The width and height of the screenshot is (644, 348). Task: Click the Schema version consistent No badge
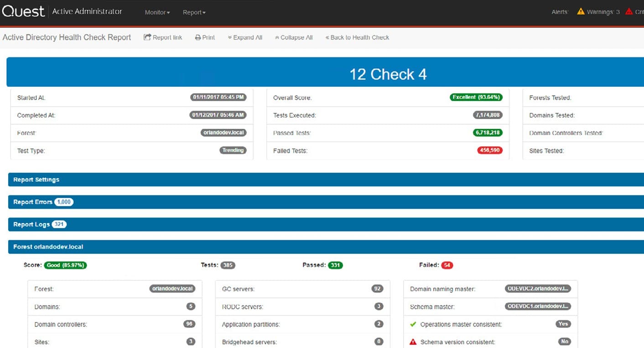pyautogui.click(x=565, y=342)
